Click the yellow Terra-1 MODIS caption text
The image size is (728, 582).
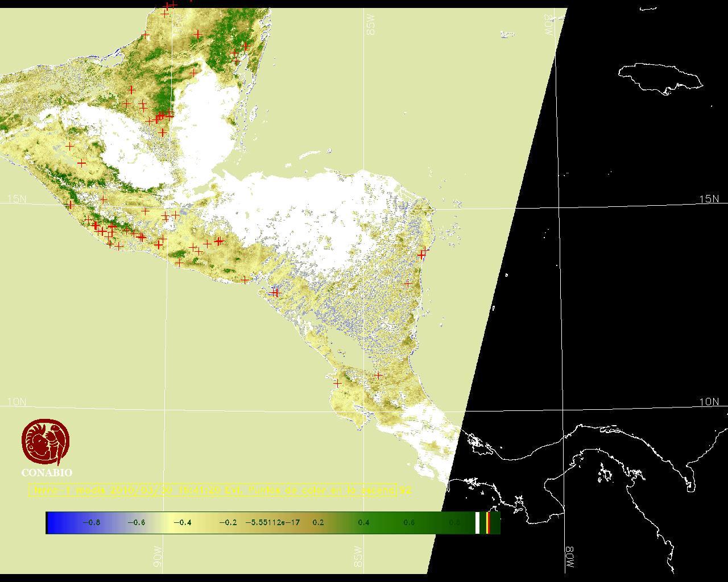click(213, 490)
